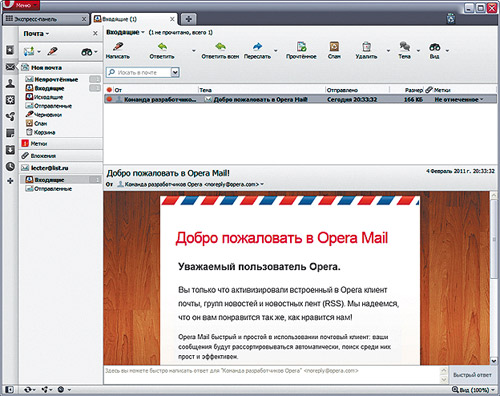Open dropdown arrow next to Переслать
The image size is (500, 396).
pos(276,51)
